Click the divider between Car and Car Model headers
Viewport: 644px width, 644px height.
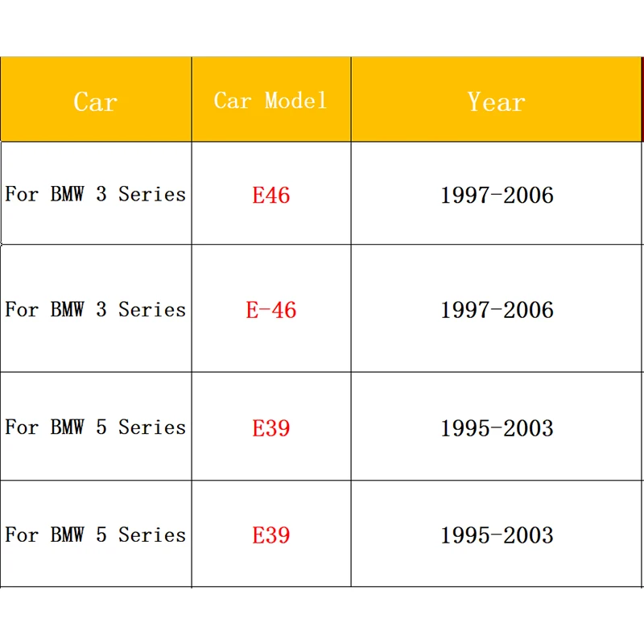(192, 101)
